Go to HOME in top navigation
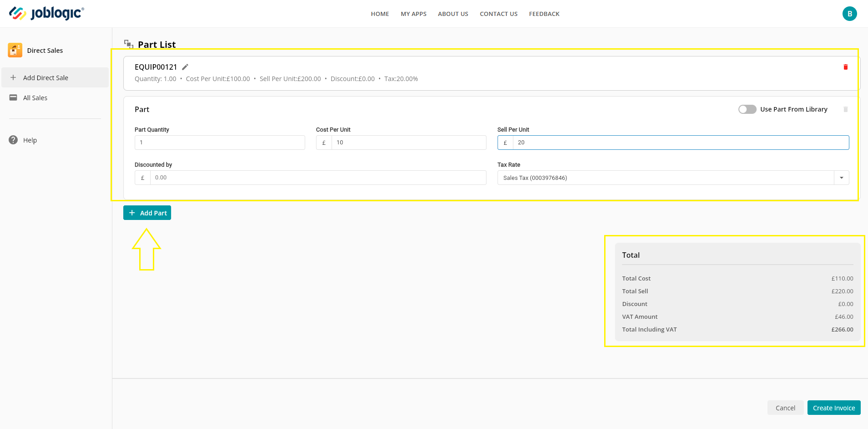This screenshot has width=868, height=429. (x=380, y=14)
